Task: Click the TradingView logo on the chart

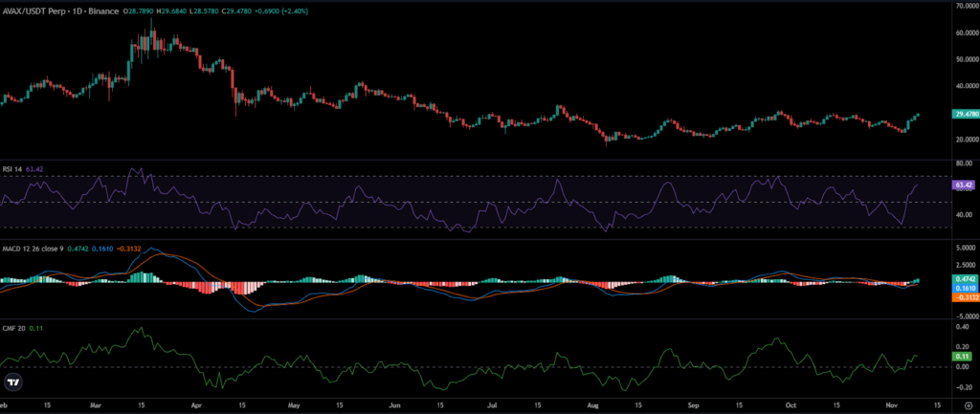Action: pos(11,382)
